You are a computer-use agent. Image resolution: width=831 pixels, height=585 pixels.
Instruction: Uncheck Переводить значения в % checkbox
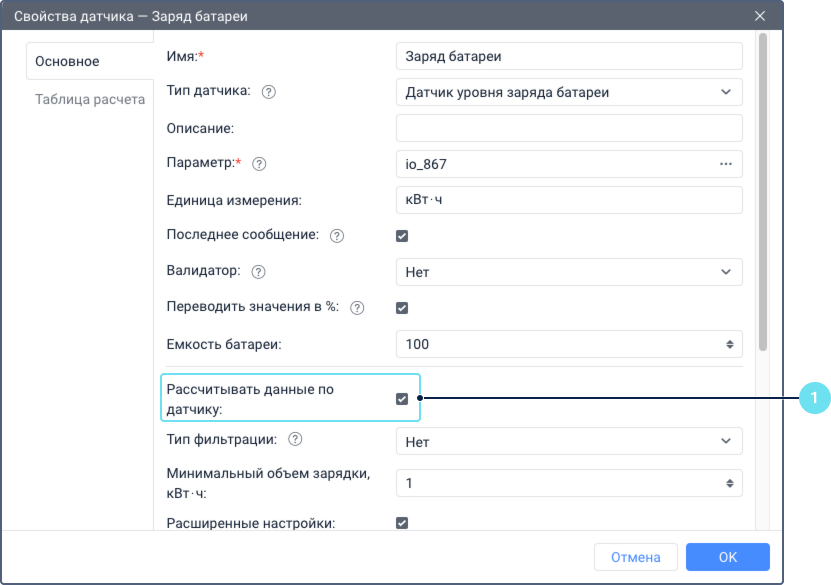point(402,308)
